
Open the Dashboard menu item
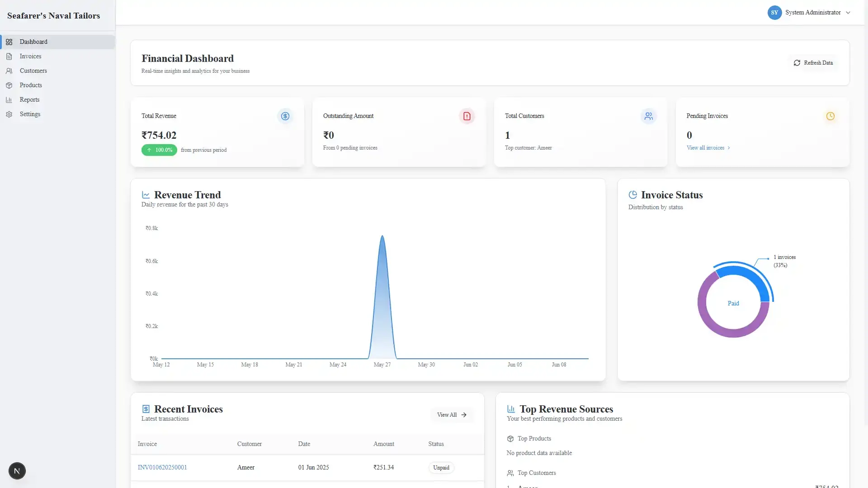[58, 42]
